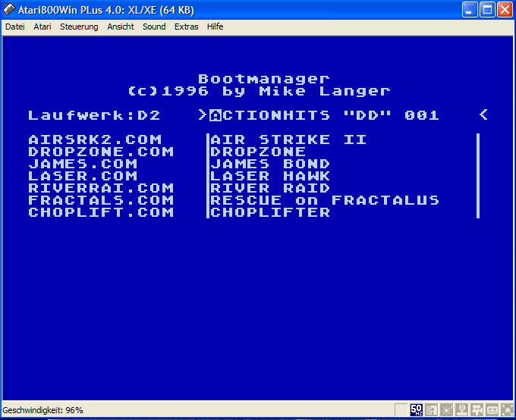Maximize the Atari800Win window
This screenshot has height=420, width=516.
click(487, 10)
